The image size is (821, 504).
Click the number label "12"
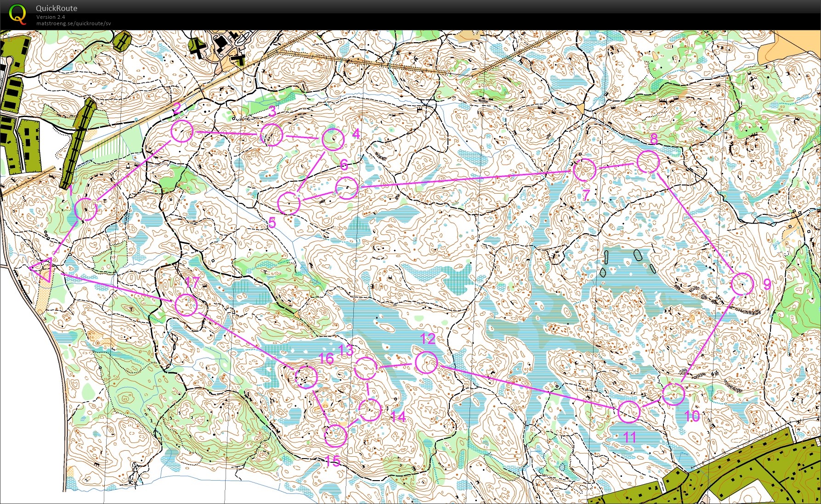tap(428, 339)
